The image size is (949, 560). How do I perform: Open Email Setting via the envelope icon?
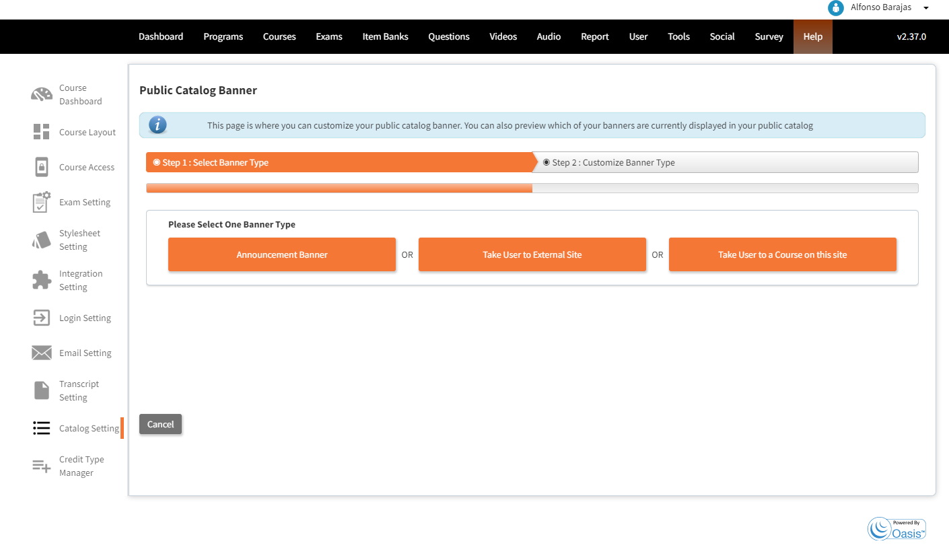coord(40,352)
